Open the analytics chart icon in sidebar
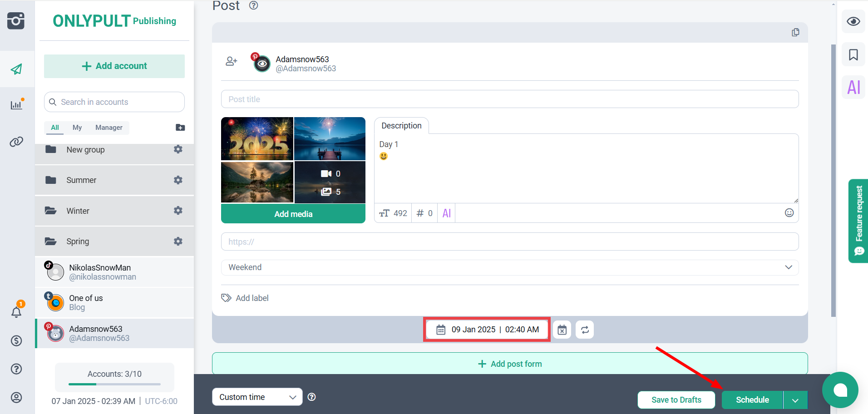This screenshot has width=868, height=414. 16,105
